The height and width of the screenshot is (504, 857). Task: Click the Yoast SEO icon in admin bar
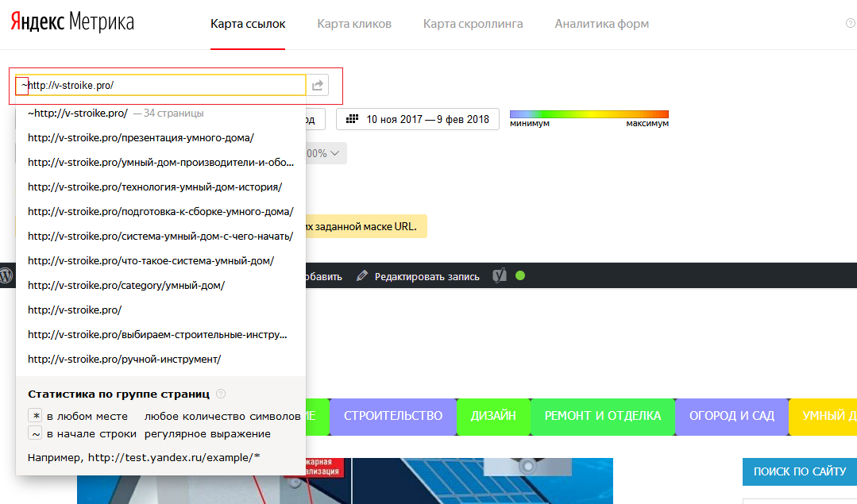coord(500,275)
